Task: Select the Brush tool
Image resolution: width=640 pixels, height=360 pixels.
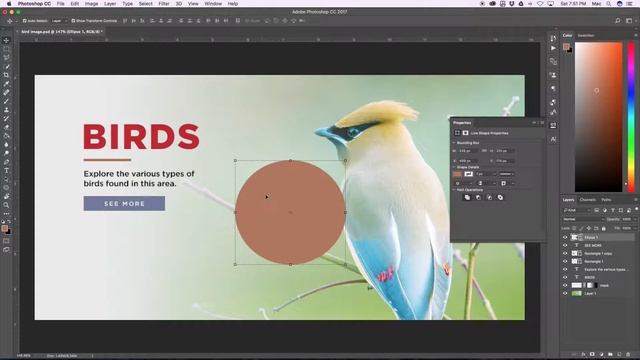Action: (x=6, y=101)
